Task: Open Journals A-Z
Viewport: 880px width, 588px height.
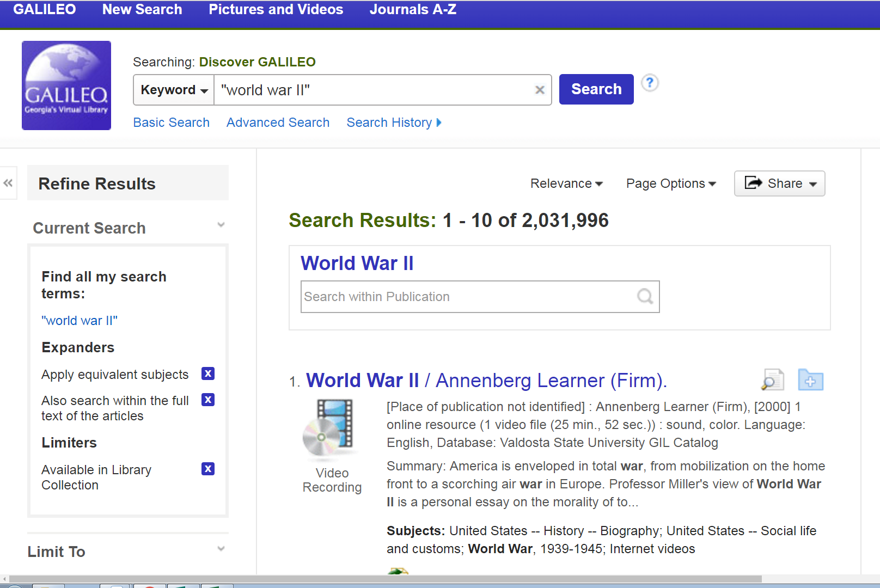Action: pos(412,9)
